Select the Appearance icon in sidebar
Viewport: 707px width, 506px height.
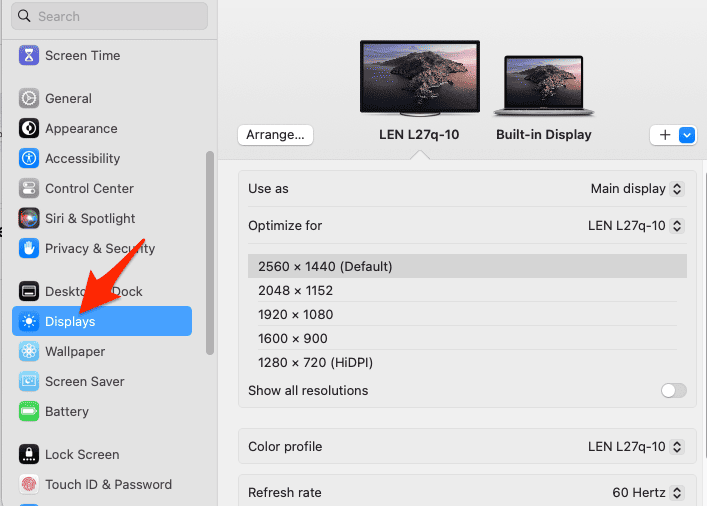29,129
